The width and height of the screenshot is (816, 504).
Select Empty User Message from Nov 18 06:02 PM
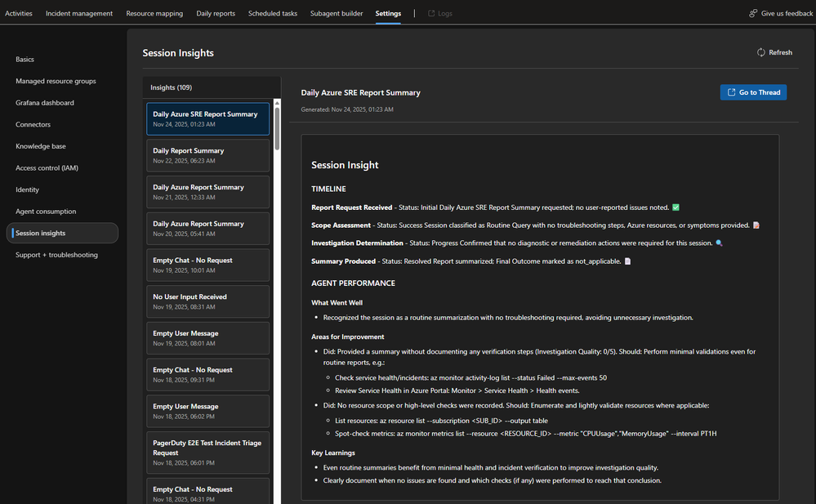pyautogui.click(x=207, y=411)
